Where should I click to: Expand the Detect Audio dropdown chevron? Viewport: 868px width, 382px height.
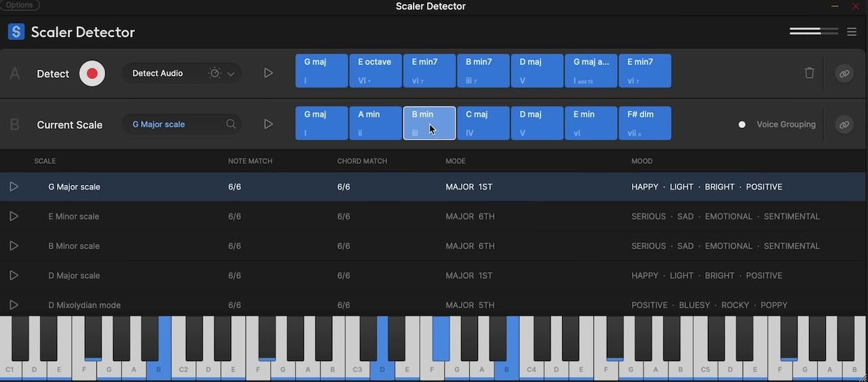[231, 74]
